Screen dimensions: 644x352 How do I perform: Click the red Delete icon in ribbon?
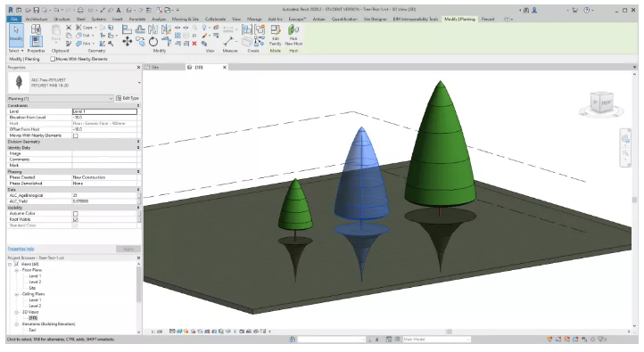pyautogui.click(x=194, y=44)
